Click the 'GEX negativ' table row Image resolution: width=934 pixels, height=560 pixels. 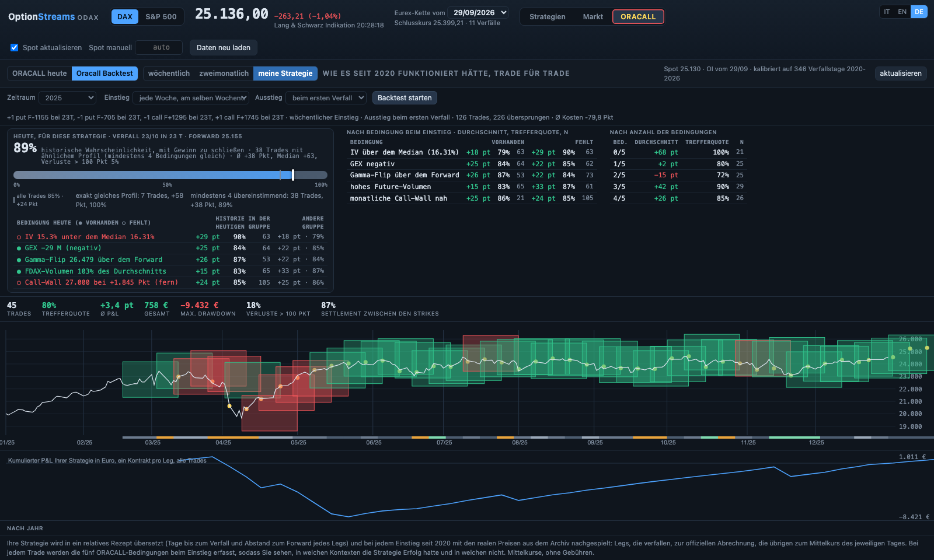click(472, 164)
